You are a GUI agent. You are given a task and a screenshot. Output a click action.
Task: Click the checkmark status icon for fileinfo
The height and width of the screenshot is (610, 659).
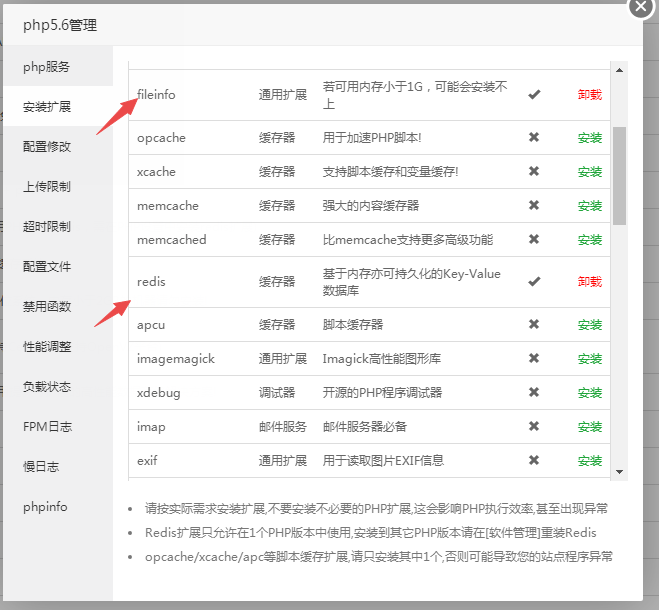(534, 95)
